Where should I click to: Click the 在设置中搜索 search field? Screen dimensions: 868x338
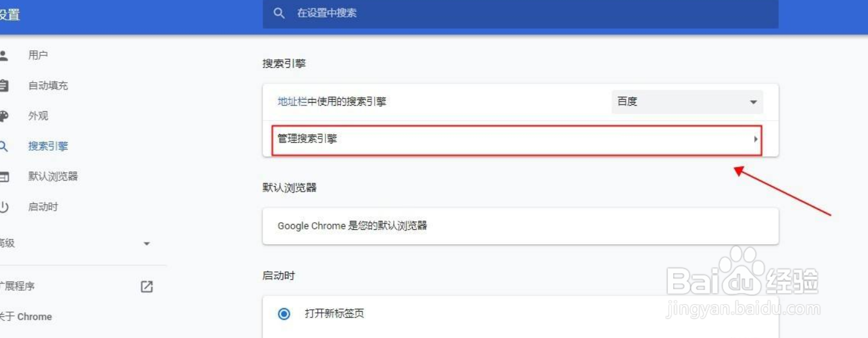pyautogui.click(x=521, y=13)
